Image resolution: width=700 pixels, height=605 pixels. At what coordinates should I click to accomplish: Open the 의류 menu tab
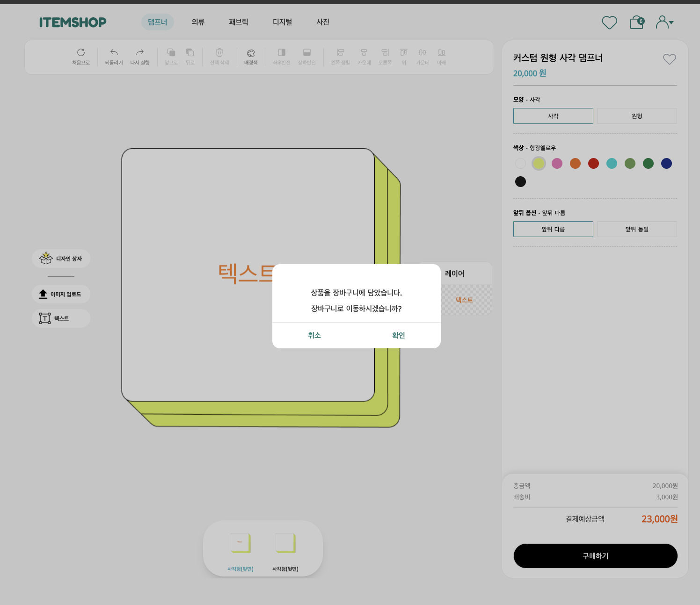click(198, 22)
